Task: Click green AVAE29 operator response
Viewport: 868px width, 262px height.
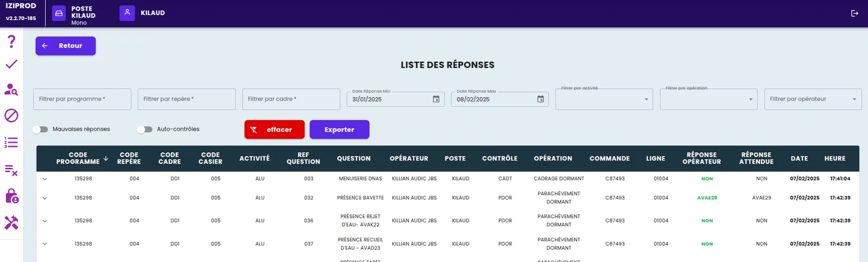Action: 707,198
